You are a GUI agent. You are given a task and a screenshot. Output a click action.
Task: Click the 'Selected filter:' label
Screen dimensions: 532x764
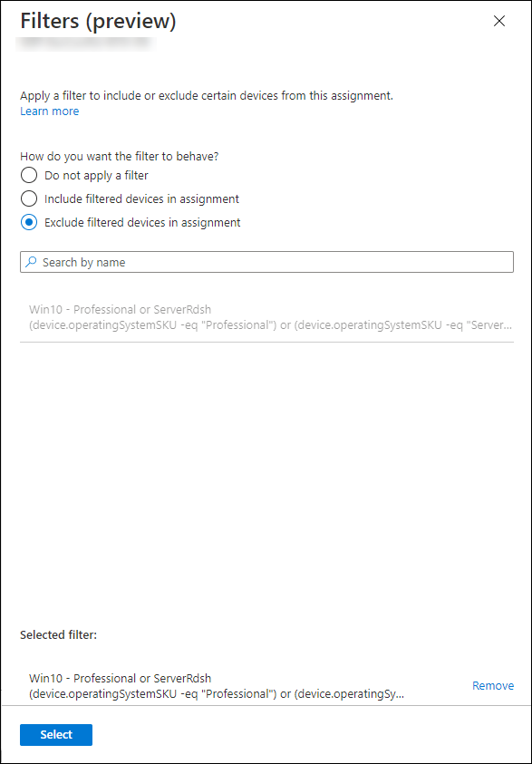(59, 635)
